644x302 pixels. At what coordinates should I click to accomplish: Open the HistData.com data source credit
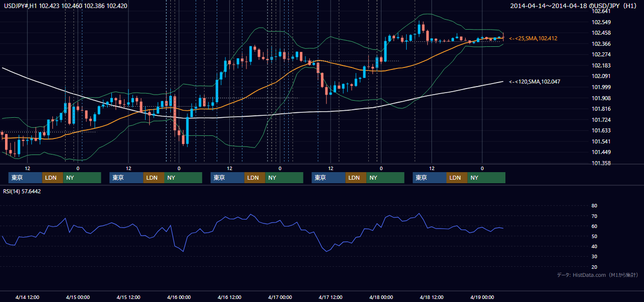click(598, 275)
